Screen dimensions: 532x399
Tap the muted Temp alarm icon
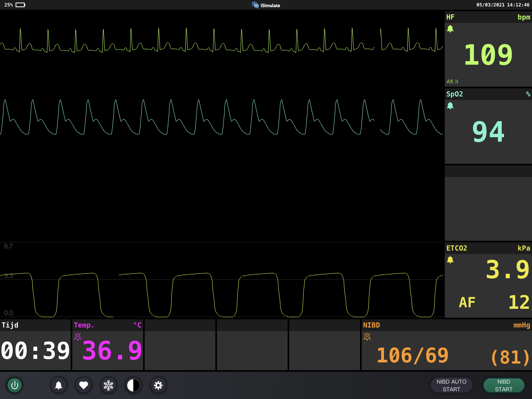78,336
